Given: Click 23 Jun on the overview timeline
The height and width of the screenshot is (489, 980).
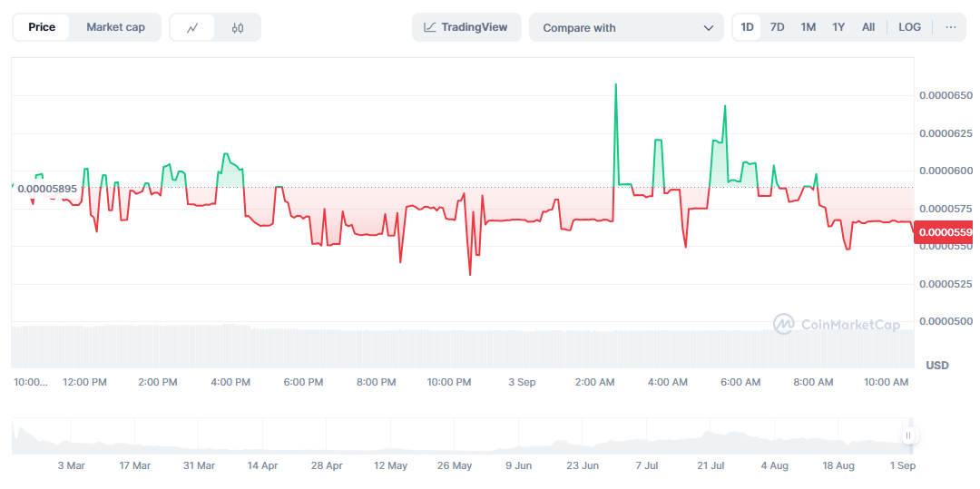Looking at the screenshot, I should tap(582, 466).
